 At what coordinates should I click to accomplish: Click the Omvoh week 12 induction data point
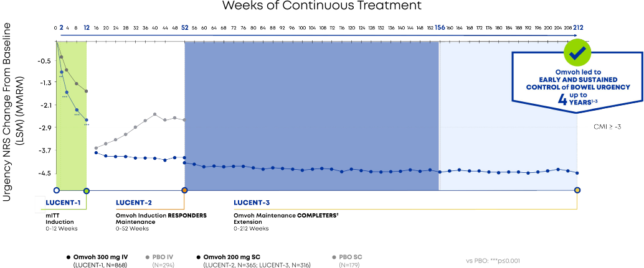point(86,120)
